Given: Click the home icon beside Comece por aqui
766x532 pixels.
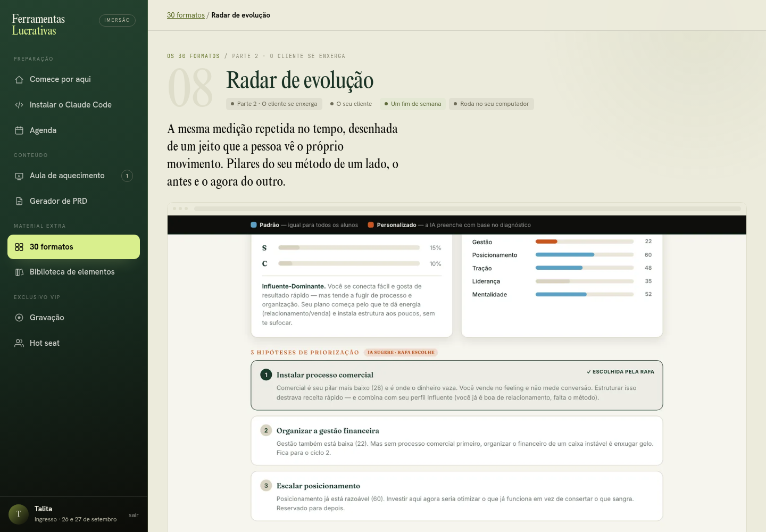Looking at the screenshot, I should (19, 79).
